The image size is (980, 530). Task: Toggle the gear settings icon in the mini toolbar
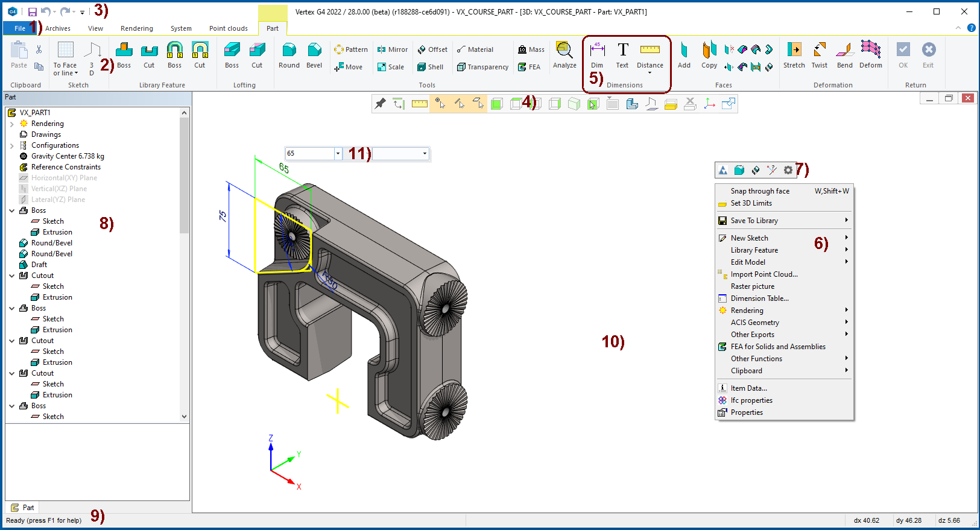(788, 170)
